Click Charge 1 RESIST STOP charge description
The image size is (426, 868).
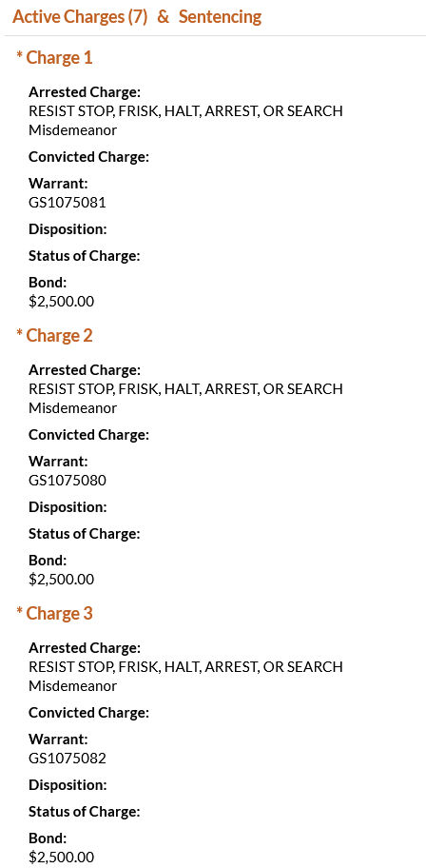click(185, 111)
